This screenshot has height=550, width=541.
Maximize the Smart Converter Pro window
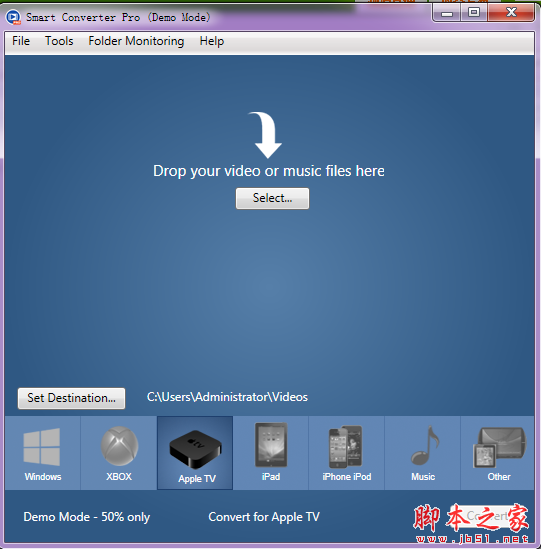tap(474, 13)
